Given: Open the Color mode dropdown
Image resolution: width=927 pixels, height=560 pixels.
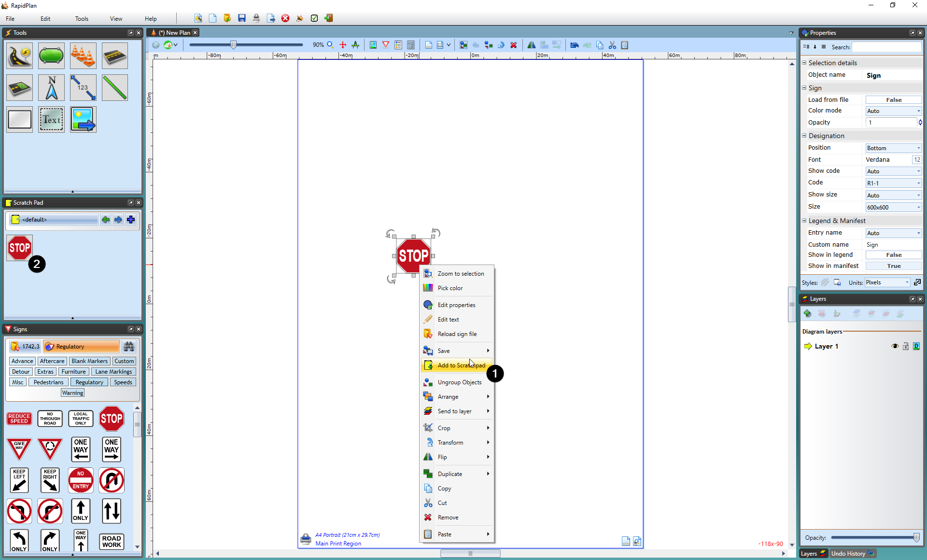Looking at the screenshot, I should pyautogui.click(x=893, y=111).
